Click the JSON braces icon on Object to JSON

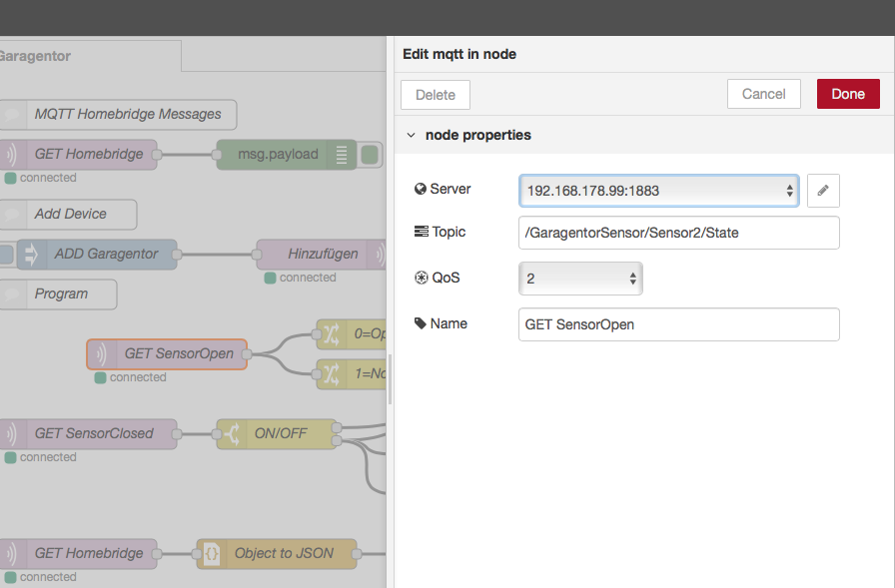point(212,554)
